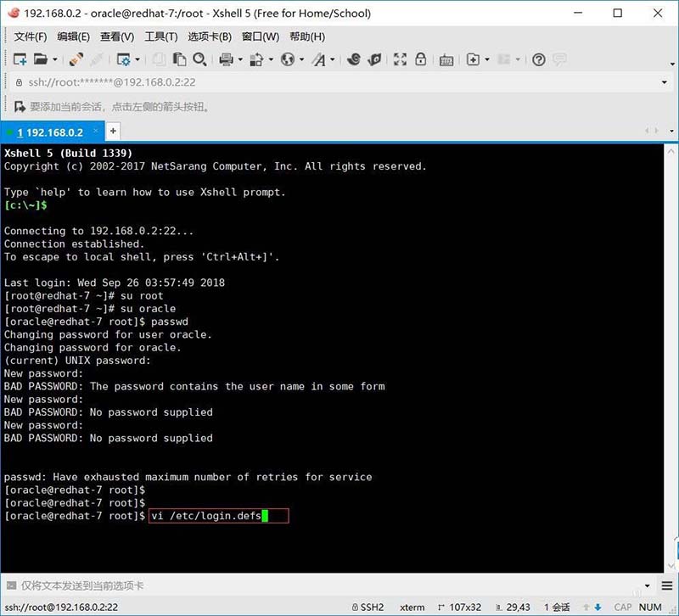Click the + button to add new tab

[x=113, y=132]
